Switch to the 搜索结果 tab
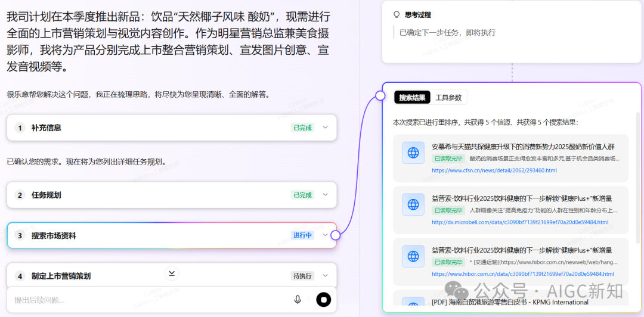The height and width of the screenshot is (317, 644). [412, 98]
